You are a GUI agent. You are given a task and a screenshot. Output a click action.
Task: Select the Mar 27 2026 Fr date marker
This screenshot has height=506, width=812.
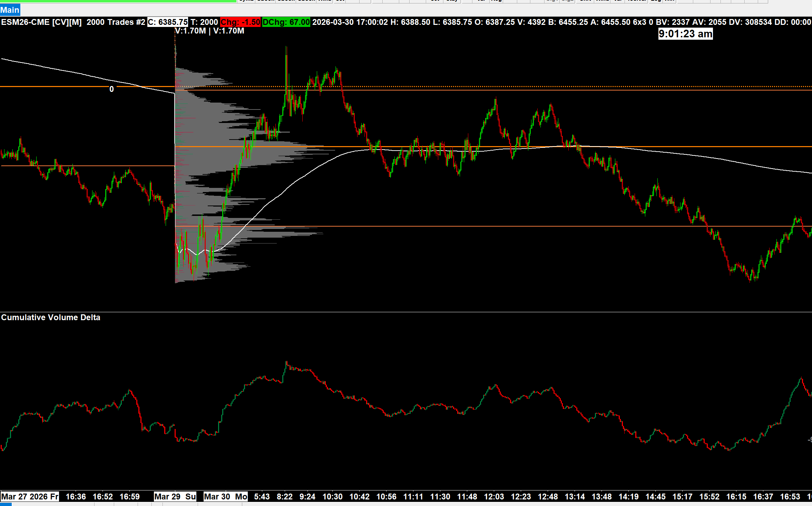[30, 497]
